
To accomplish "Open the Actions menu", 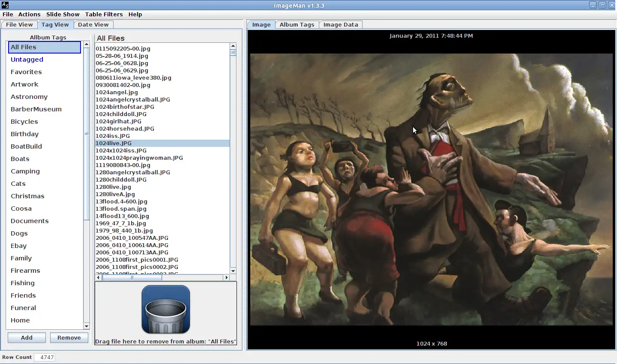I will [29, 14].
